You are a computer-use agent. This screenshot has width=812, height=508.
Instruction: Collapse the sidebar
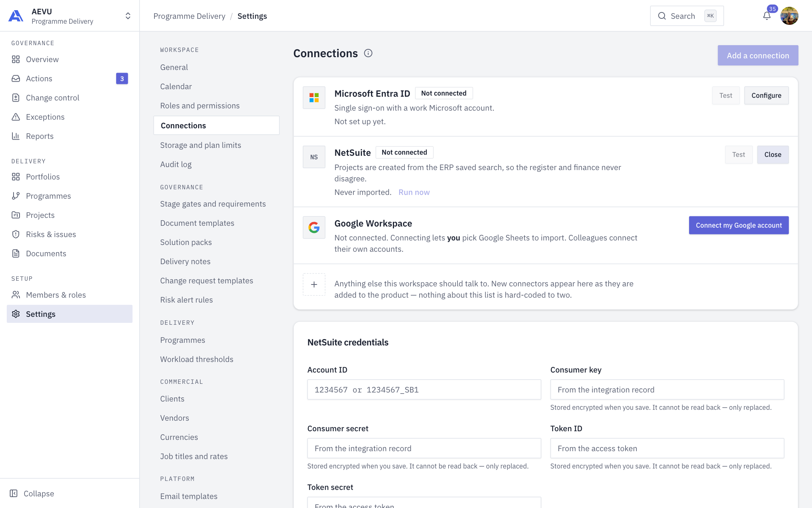tap(32, 493)
